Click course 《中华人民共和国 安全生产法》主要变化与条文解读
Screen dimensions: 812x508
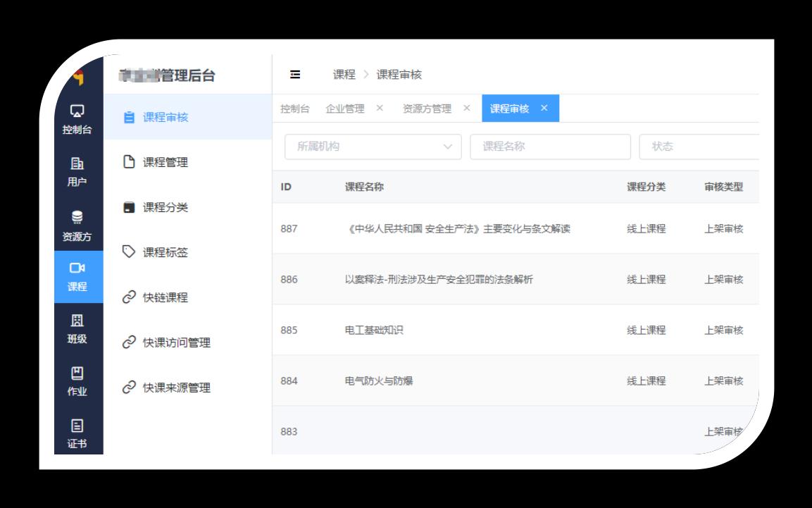click(458, 229)
